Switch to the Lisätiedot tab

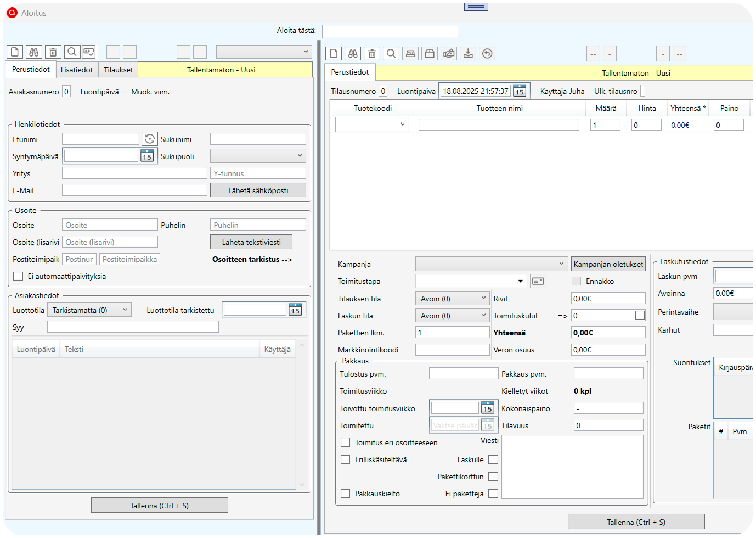pos(77,70)
